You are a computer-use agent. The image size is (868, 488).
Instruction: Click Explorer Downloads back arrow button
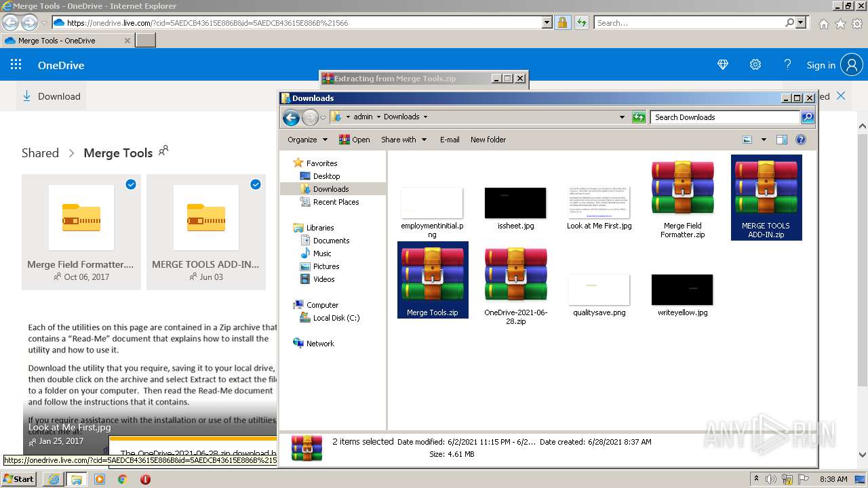click(291, 117)
